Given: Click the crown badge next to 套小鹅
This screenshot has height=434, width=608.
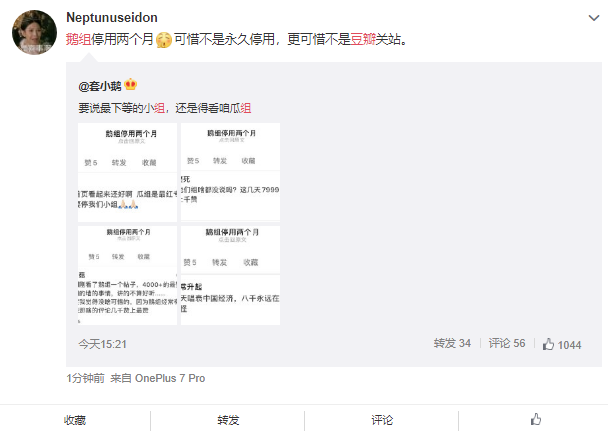Looking at the screenshot, I should [131, 84].
